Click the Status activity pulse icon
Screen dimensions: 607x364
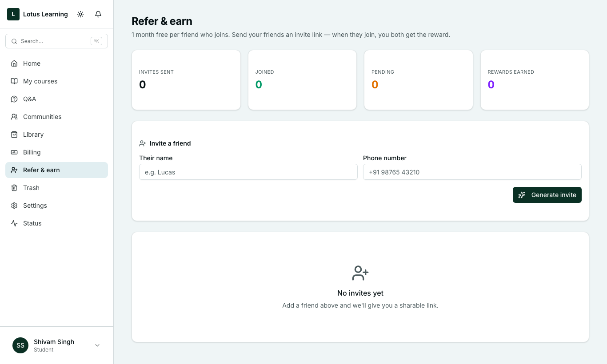click(14, 223)
